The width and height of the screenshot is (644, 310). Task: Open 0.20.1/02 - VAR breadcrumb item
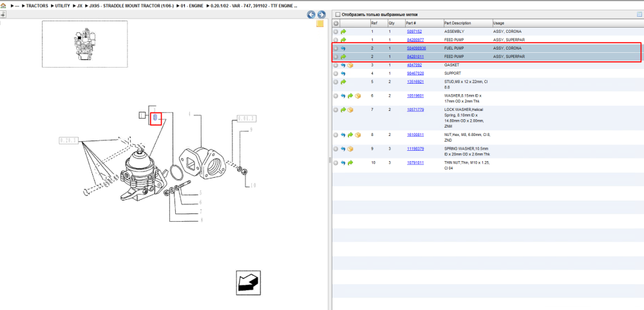(x=254, y=6)
